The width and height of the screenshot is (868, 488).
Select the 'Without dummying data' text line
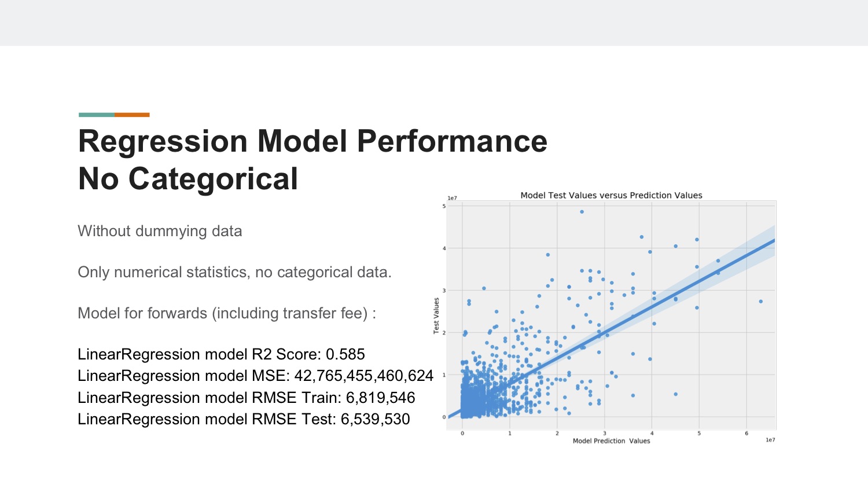[x=160, y=231]
